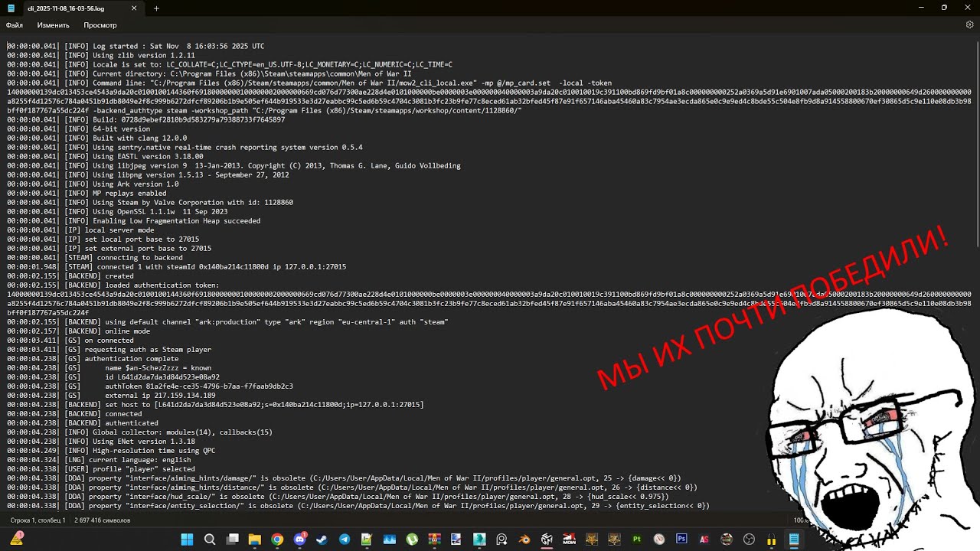This screenshot has width=980, height=551.
Task: Open Notepad++ from the taskbar
Action: pyautogui.click(x=367, y=540)
